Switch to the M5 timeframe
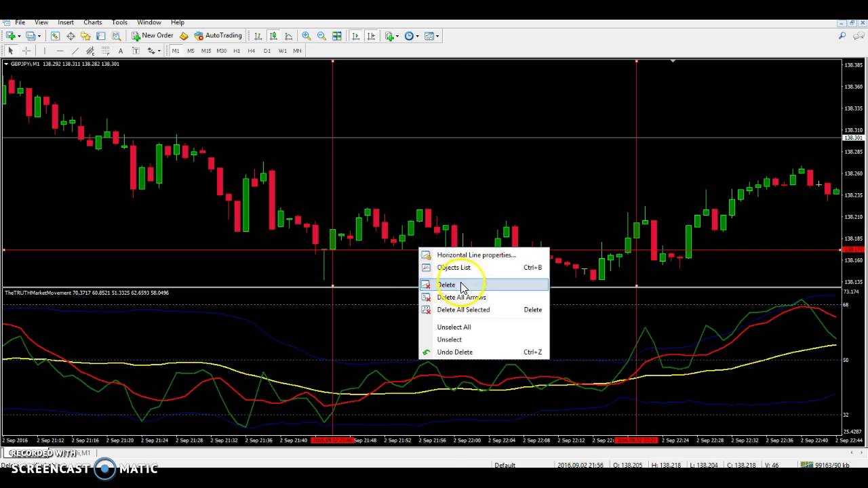Screen dimensions: 868x488 coord(191,51)
